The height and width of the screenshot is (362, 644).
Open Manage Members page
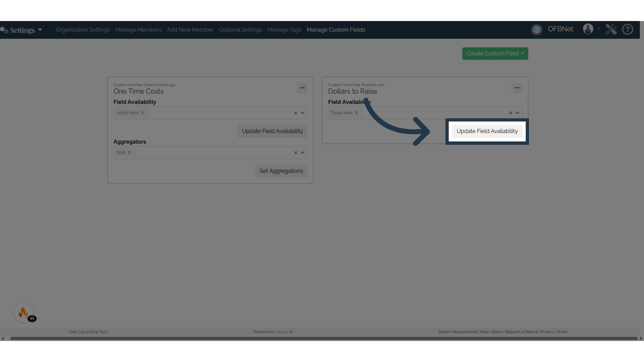point(138,30)
